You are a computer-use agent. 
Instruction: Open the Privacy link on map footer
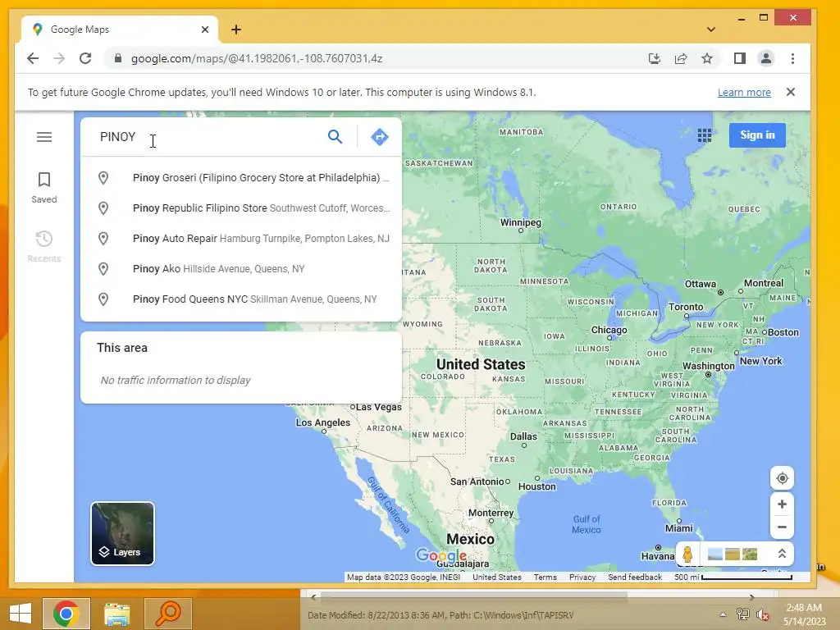click(582, 577)
